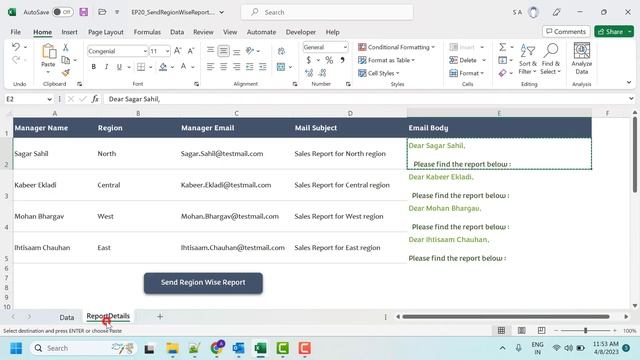The width and height of the screenshot is (640, 360).
Task: Click the Borders icon
Action: 141,67
